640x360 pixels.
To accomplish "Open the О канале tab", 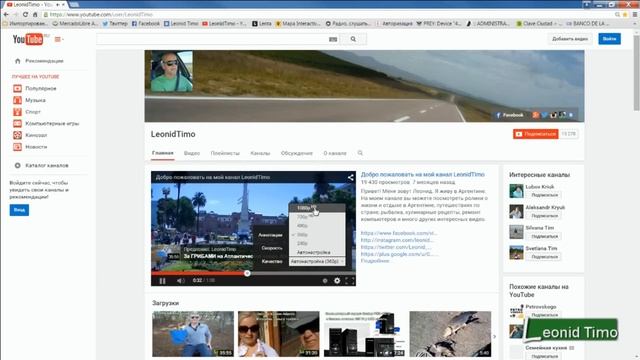I will [x=335, y=153].
